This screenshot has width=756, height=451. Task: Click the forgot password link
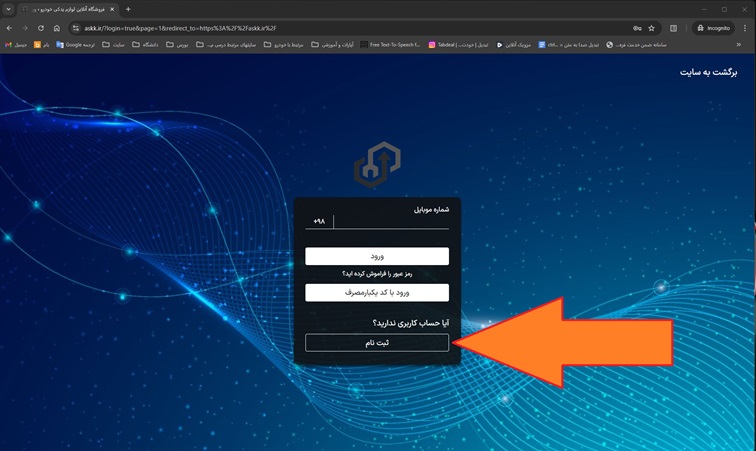point(377,274)
